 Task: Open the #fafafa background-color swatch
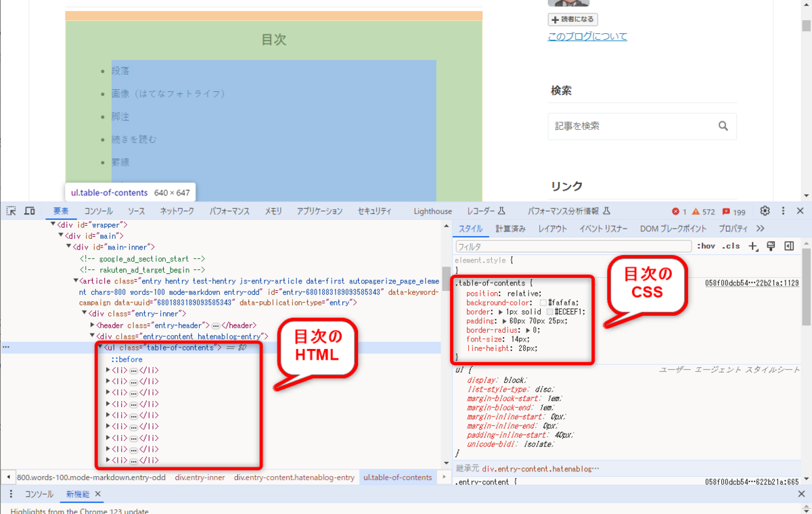[543, 303]
